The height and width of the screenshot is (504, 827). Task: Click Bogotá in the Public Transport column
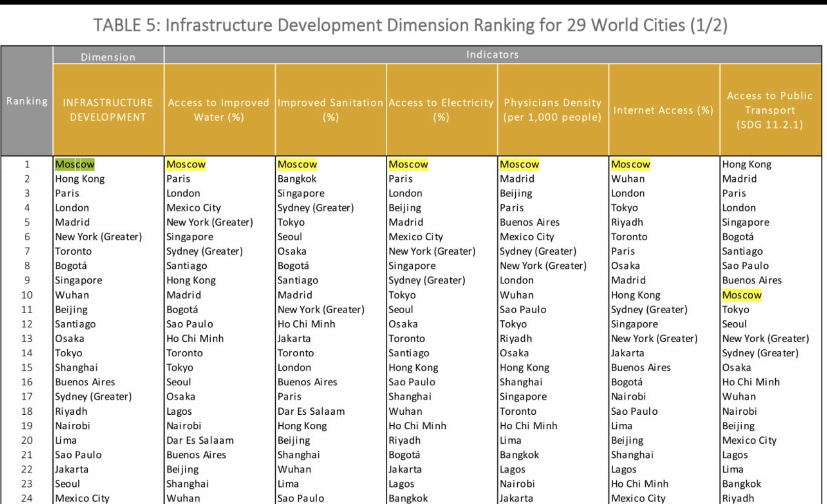pyautogui.click(x=738, y=237)
